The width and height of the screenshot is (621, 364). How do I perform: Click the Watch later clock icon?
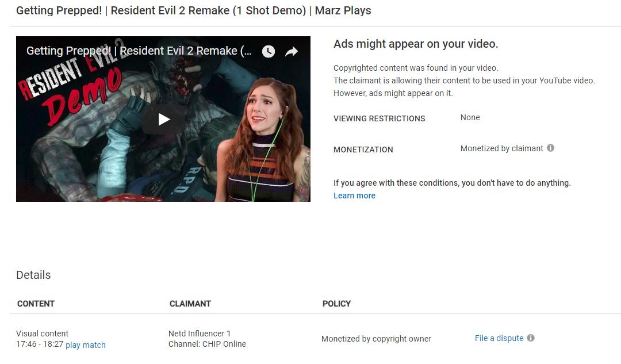pyautogui.click(x=269, y=52)
